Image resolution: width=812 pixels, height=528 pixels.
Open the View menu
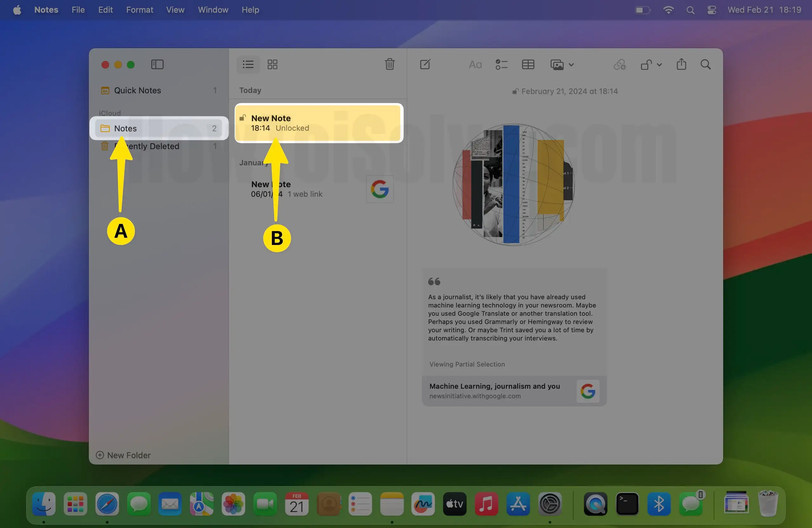[175, 10]
